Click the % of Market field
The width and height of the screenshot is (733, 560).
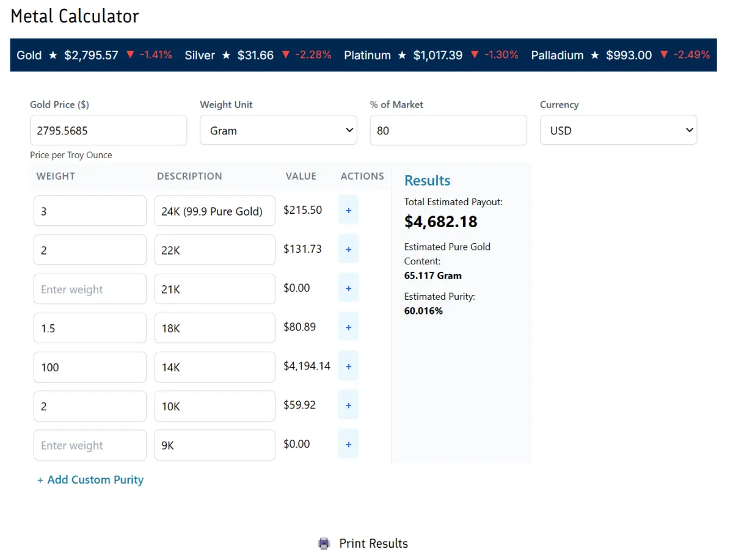tap(448, 130)
